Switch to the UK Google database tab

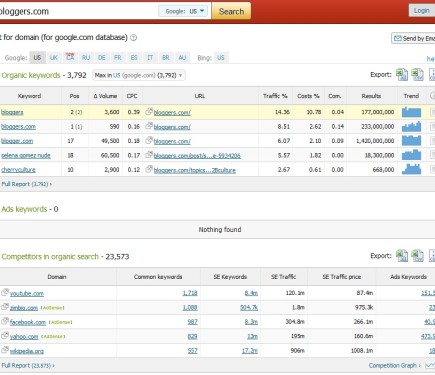(x=54, y=58)
